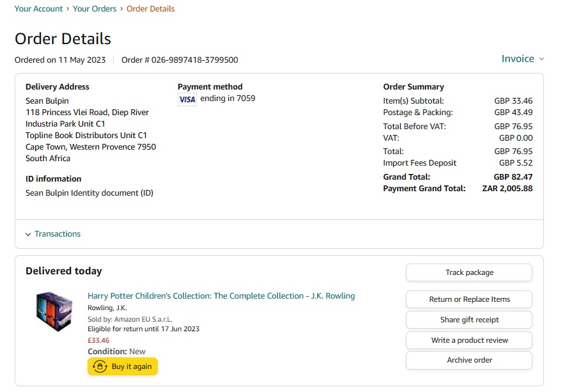
Task: Click the VAT GBP 0.00 amount
Action: coord(516,138)
